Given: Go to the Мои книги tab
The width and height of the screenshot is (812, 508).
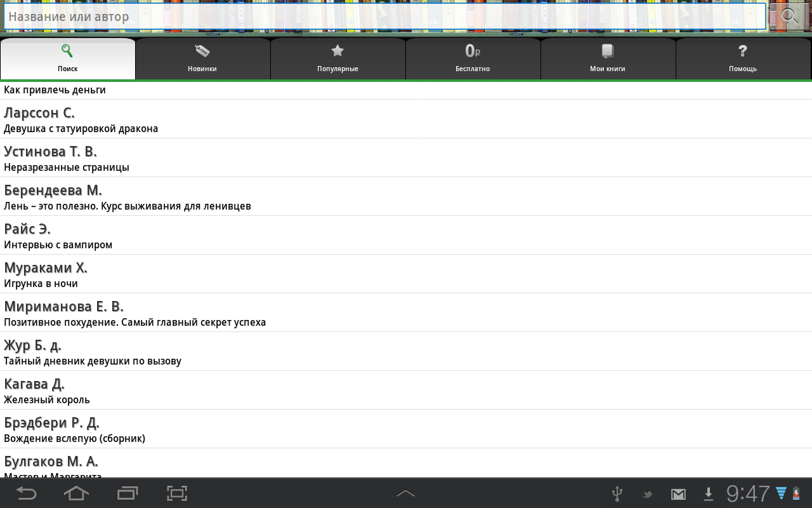Looking at the screenshot, I should pyautogui.click(x=608, y=59).
